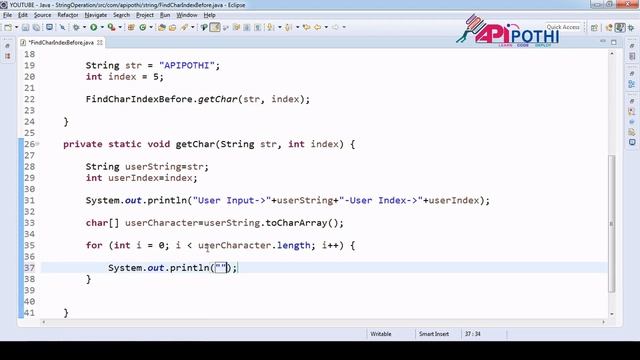Click the editor vertical scrollbar thumb
The height and width of the screenshot is (360, 640).
[611, 224]
